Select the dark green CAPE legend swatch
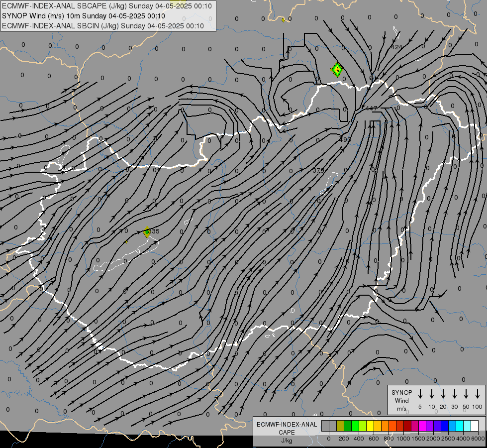Viewport: 487px width, 448px height. click(x=348, y=426)
